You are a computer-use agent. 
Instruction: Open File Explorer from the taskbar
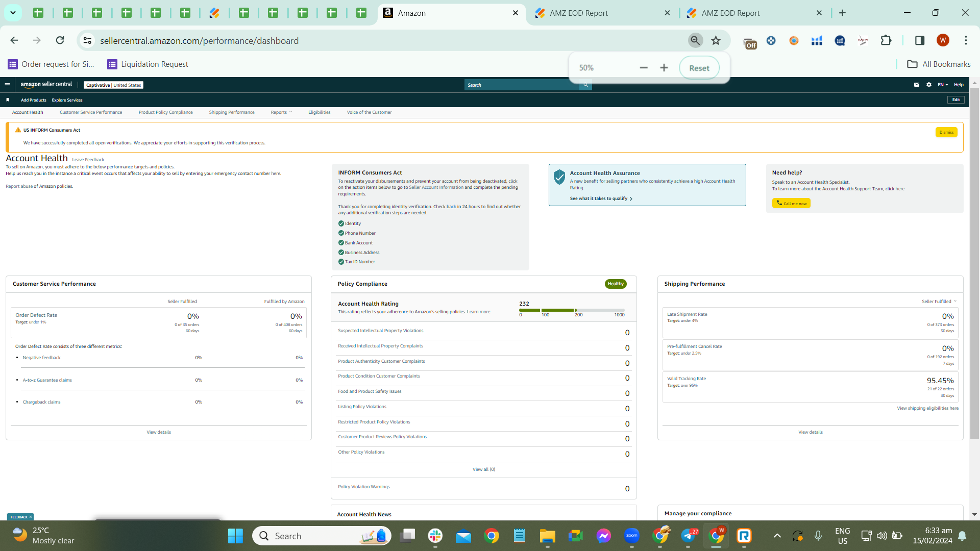(x=547, y=536)
